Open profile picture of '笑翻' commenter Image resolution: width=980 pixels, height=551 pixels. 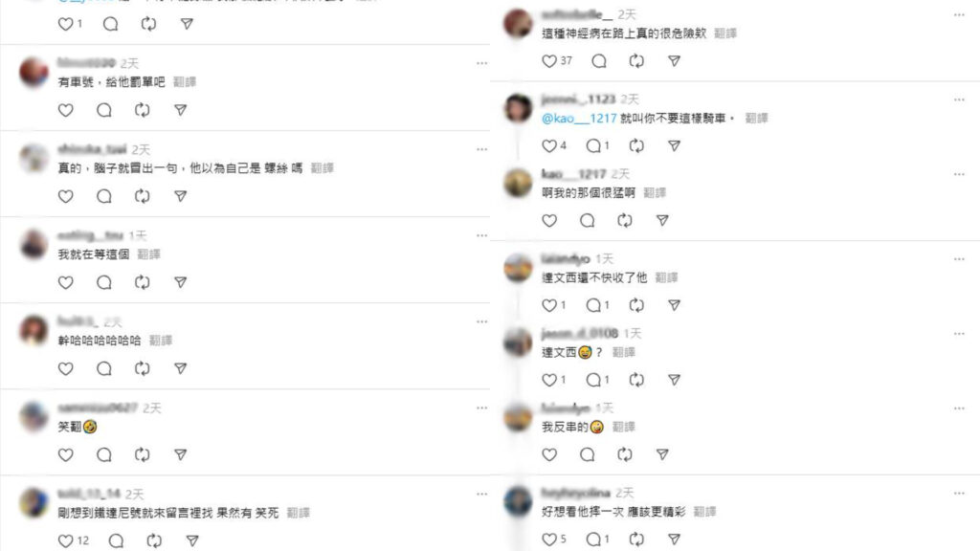pos(33,417)
